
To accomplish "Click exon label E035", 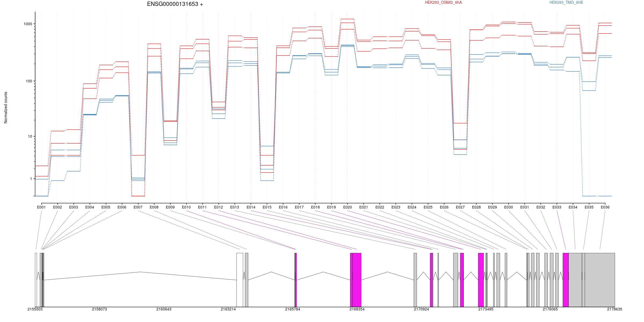I will coord(589,207).
